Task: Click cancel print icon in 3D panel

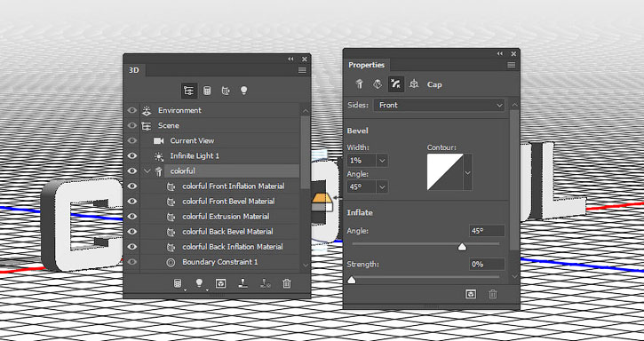Action: pos(266,283)
